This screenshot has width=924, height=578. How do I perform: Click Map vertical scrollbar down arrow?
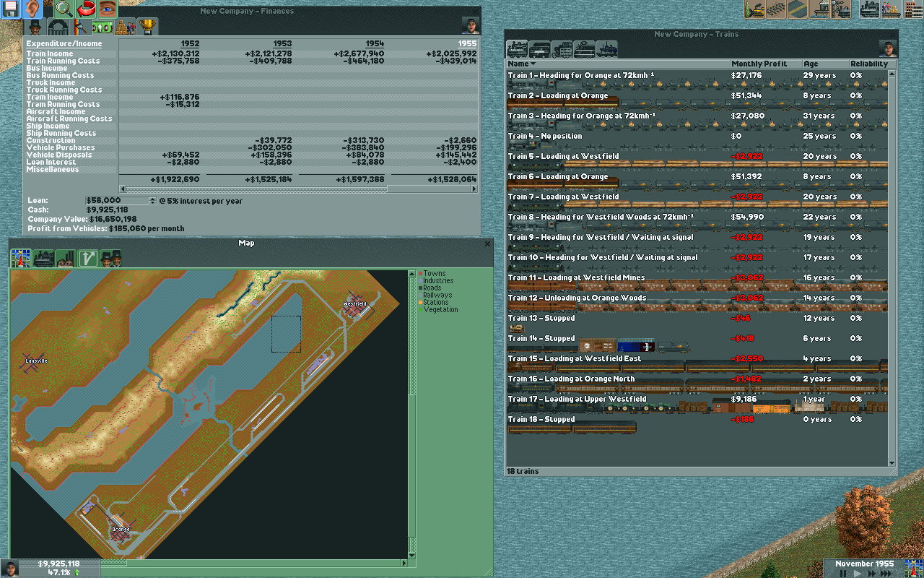click(x=412, y=554)
